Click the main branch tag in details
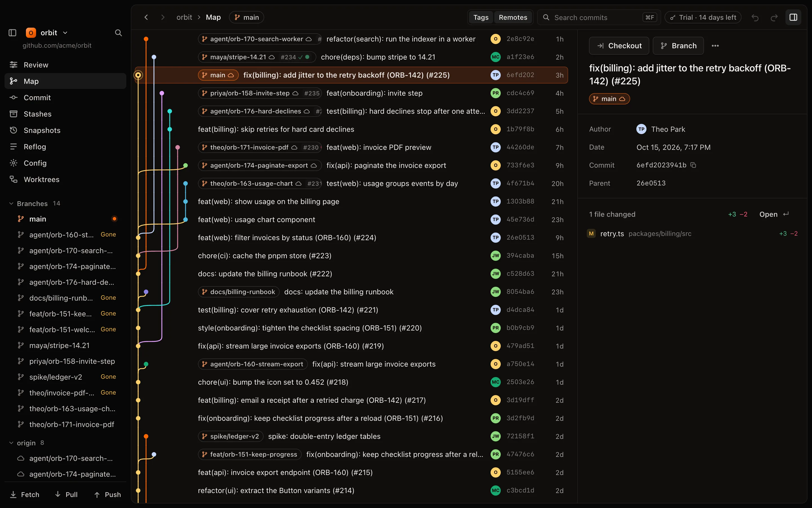 (x=609, y=99)
